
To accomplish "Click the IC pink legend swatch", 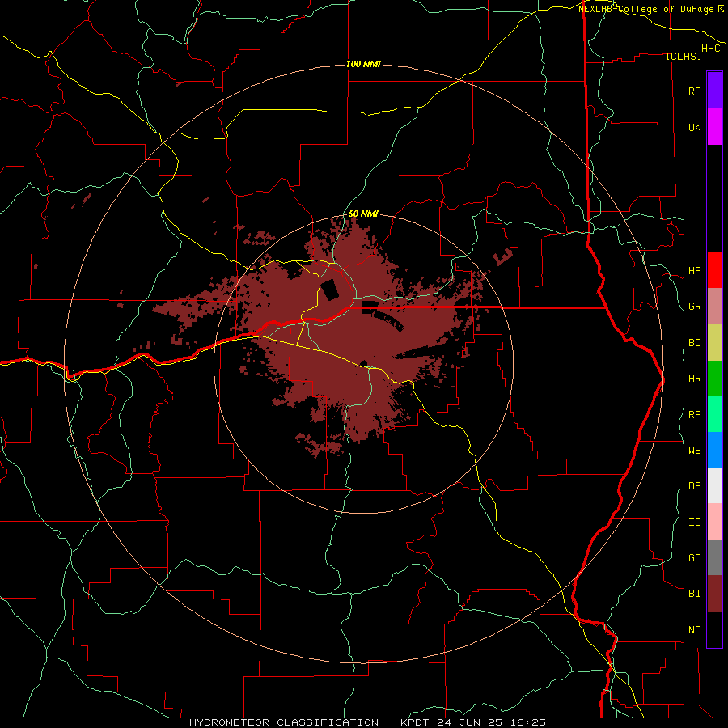I will point(714,522).
